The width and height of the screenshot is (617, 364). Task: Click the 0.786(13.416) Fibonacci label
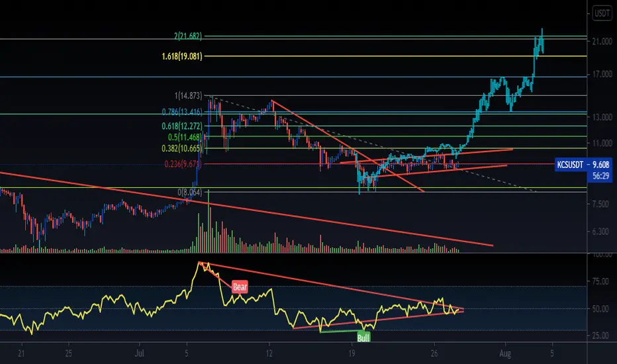pyautogui.click(x=182, y=112)
